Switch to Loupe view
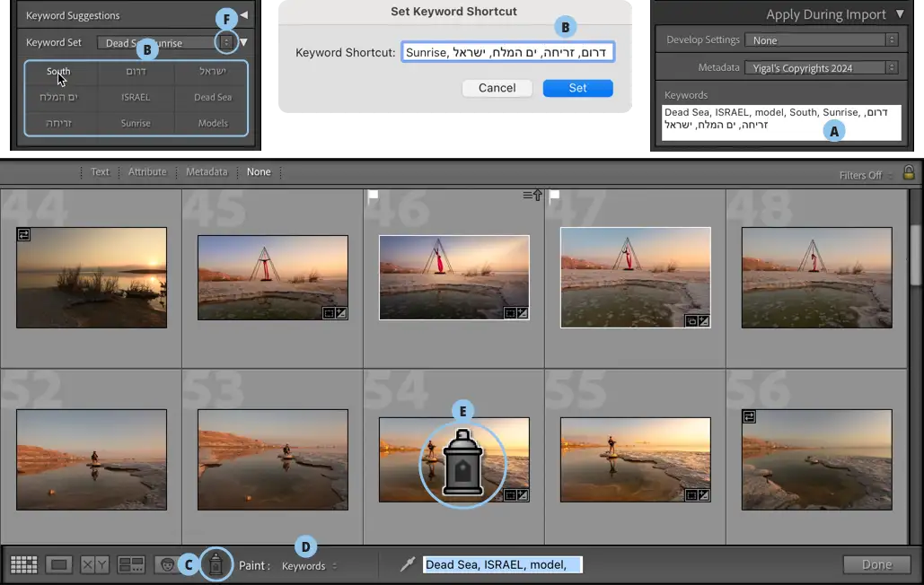 (x=59, y=564)
